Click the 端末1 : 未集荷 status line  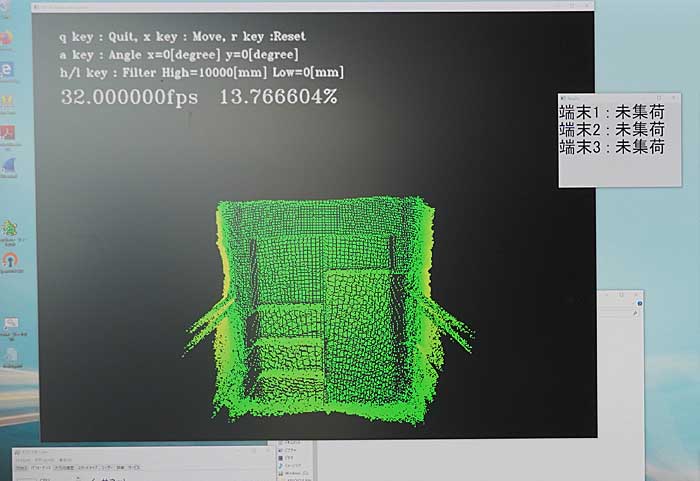coord(612,112)
